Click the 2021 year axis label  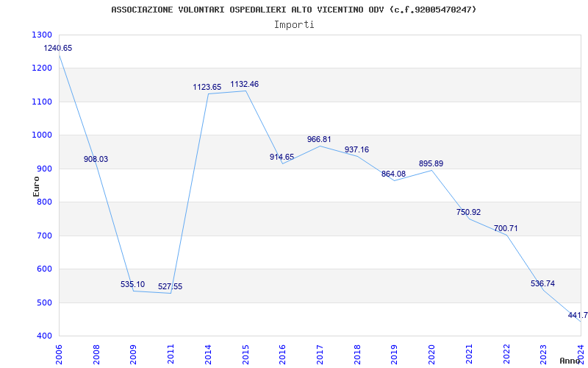tap(469, 355)
